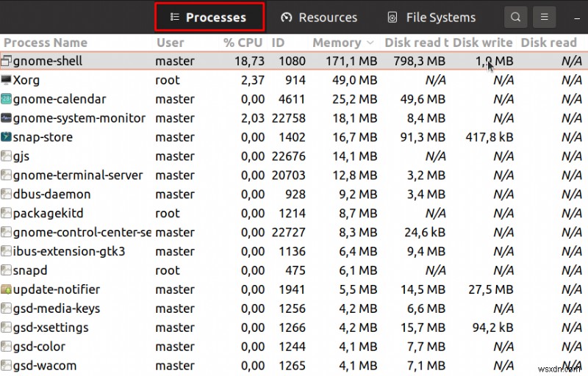
Task: Click the gjs process icon
Action: [x=6, y=156]
